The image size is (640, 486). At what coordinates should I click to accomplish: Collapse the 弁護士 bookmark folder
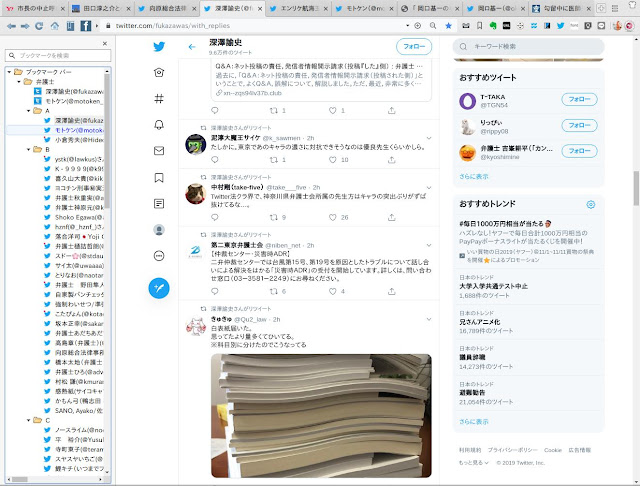tap(19, 82)
